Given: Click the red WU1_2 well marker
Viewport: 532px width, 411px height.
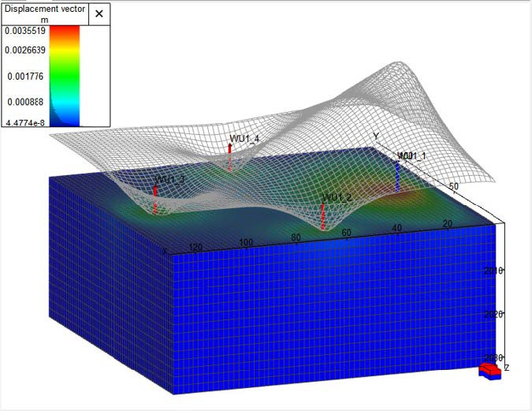Looking at the screenshot, I should [x=322, y=218].
